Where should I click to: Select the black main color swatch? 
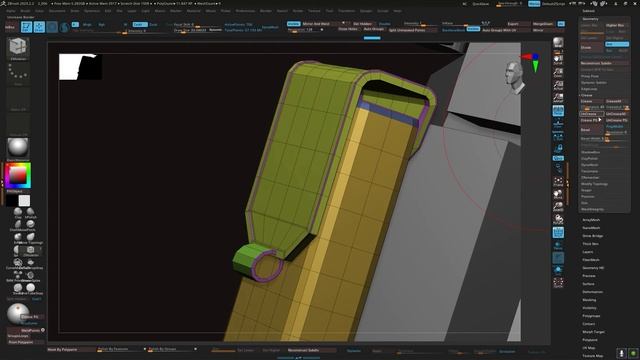coord(12,201)
